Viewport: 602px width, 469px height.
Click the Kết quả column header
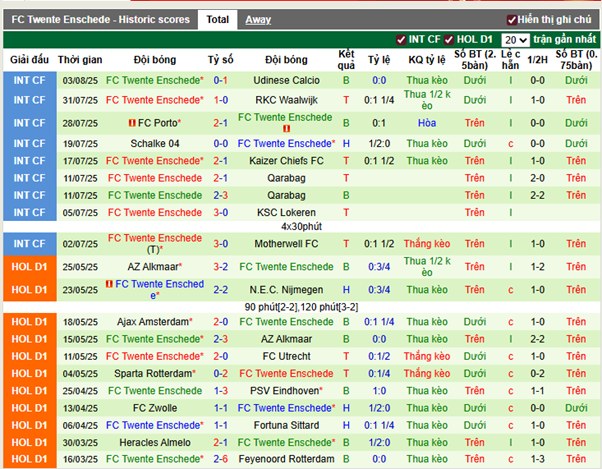[346, 60]
